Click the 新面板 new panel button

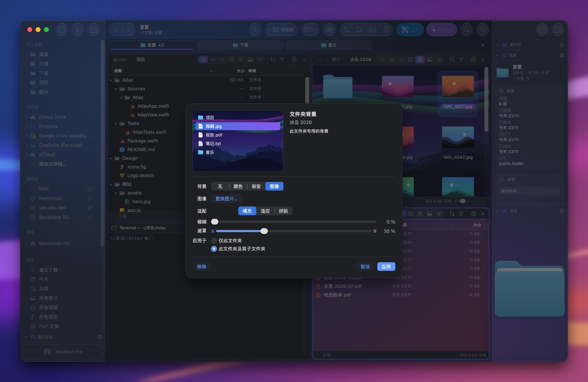point(282,30)
